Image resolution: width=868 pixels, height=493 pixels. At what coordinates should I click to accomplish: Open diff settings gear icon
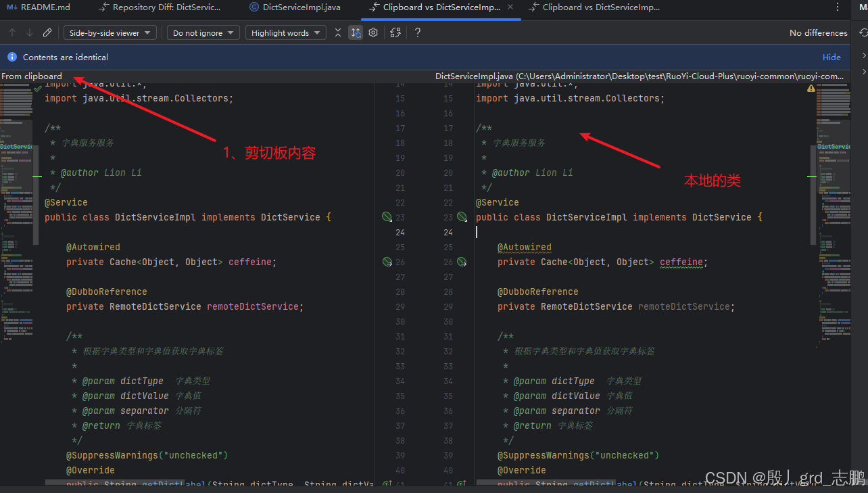point(373,32)
